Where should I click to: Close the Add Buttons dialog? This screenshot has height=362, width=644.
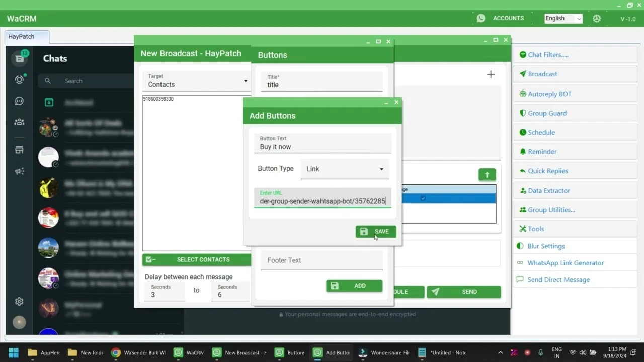[396, 102]
